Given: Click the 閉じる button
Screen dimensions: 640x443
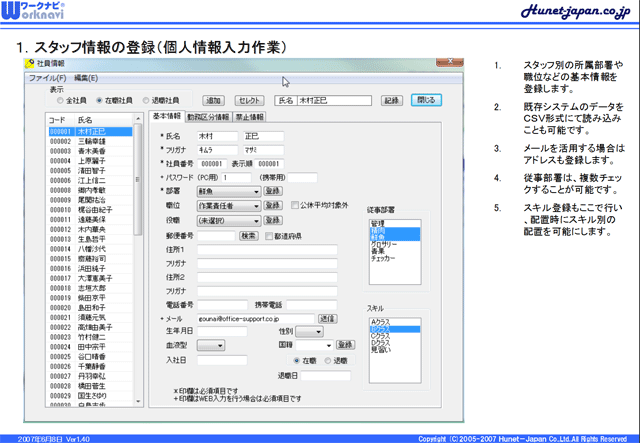Looking at the screenshot, I should [424, 100].
